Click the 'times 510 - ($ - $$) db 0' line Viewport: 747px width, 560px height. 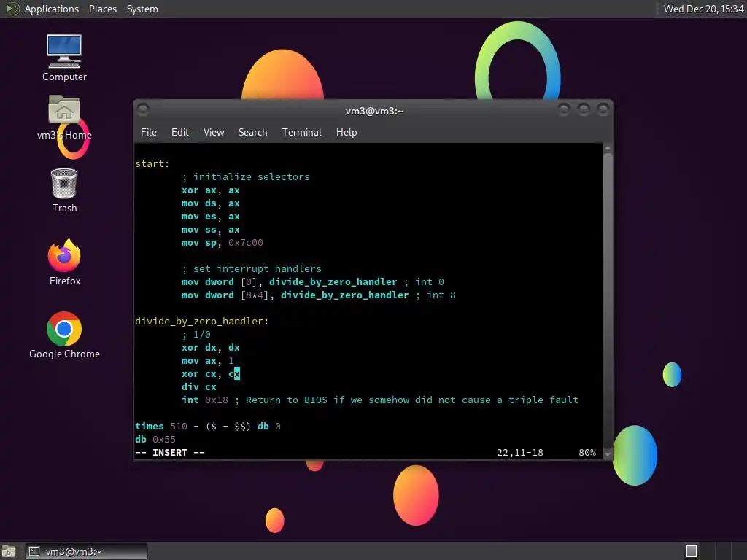[208, 426]
